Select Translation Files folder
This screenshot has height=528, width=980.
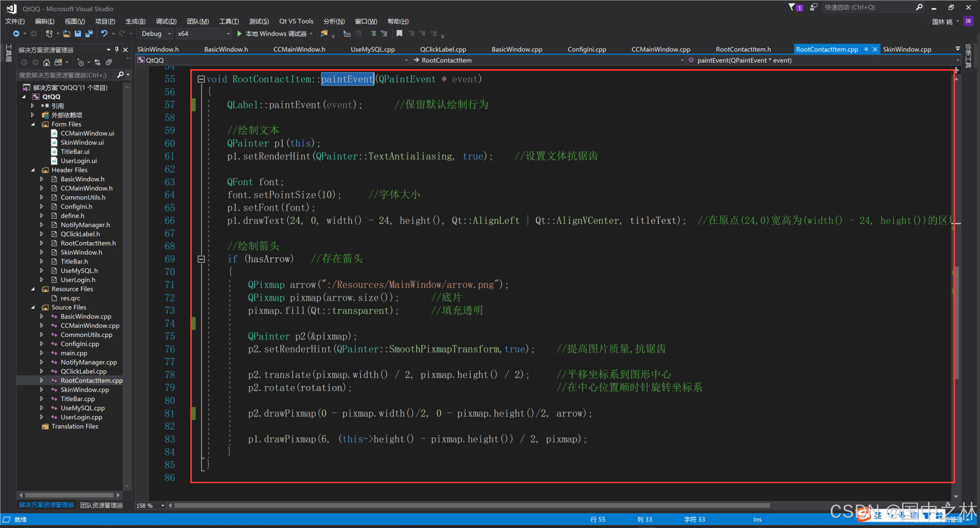75,426
